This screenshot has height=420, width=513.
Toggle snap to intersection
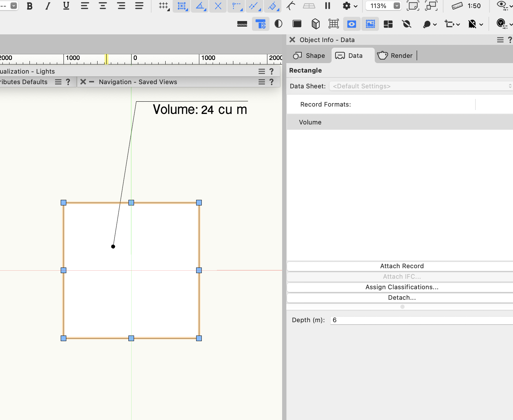pyautogui.click(x=218, y=6)
